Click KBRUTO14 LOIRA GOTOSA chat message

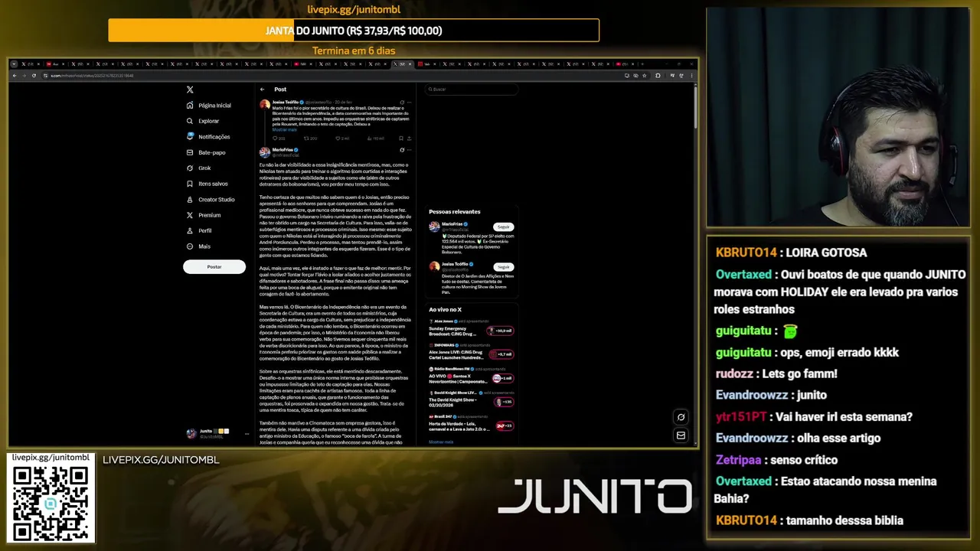point(792,253)
